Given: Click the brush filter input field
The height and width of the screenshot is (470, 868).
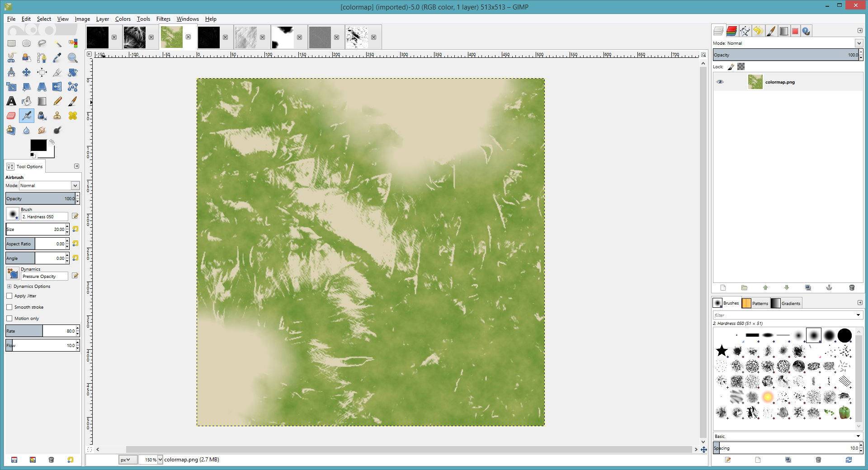Looking at the screenshot, I should (x=784, y=315).
